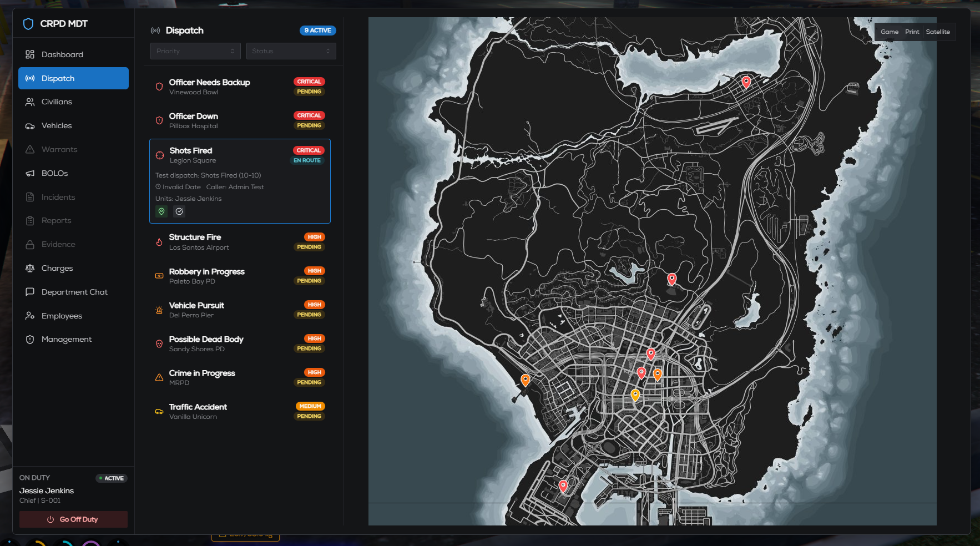
Task: Click the green location pin button in Shots Fired card
Action: (x=161, y=211)
